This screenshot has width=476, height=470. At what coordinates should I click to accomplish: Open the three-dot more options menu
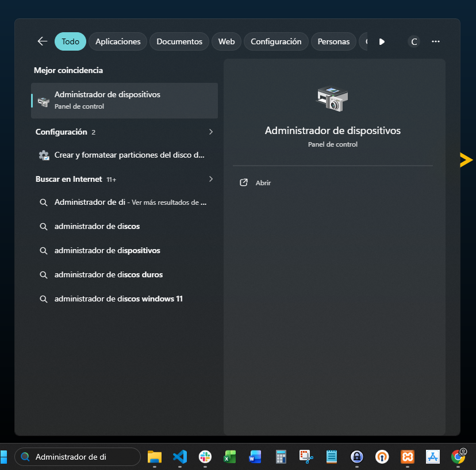tap(435, 41)
